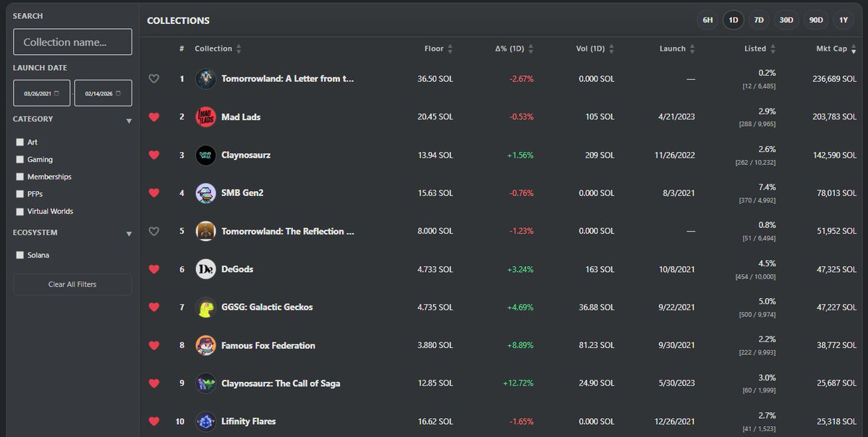The width and height of the screenshot is (868, 437).
Task: Check the Memberships category filter
Action: [x=20, y=177]
